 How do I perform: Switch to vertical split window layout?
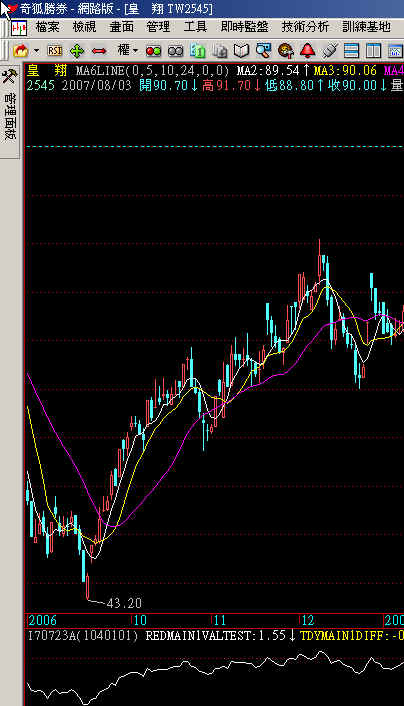click(x=373, y=51)
